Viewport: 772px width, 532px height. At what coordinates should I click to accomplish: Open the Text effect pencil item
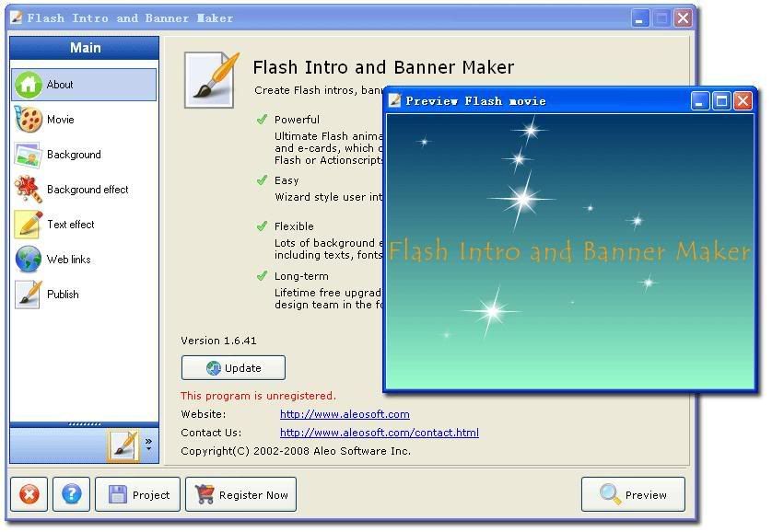pyautogui.click(x=29, y=225)
